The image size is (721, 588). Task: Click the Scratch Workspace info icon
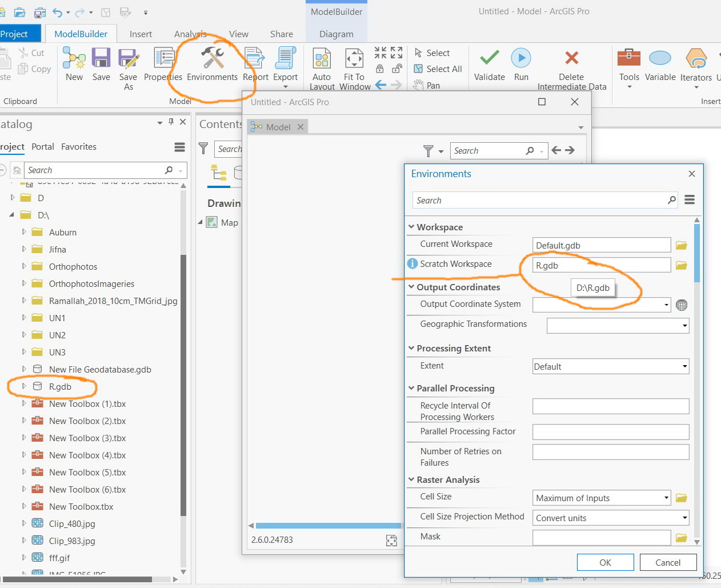pyautogui.click(x=412, y=263)
